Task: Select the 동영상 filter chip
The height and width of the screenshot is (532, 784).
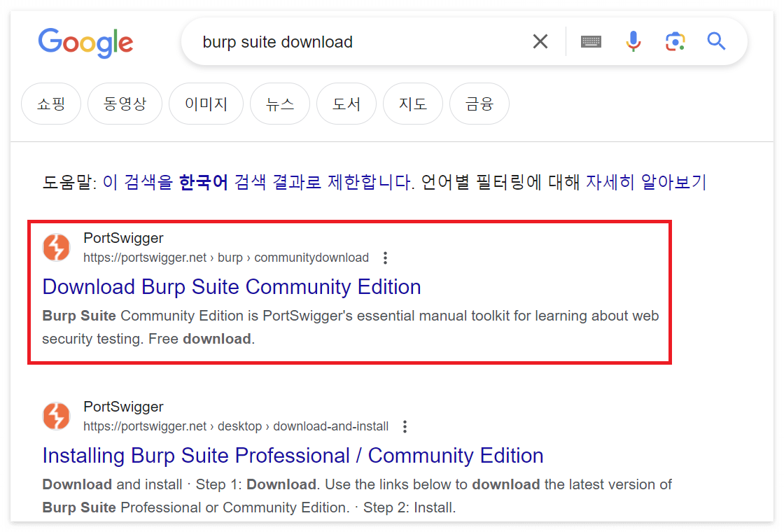Action: click(x=125, y=104)
